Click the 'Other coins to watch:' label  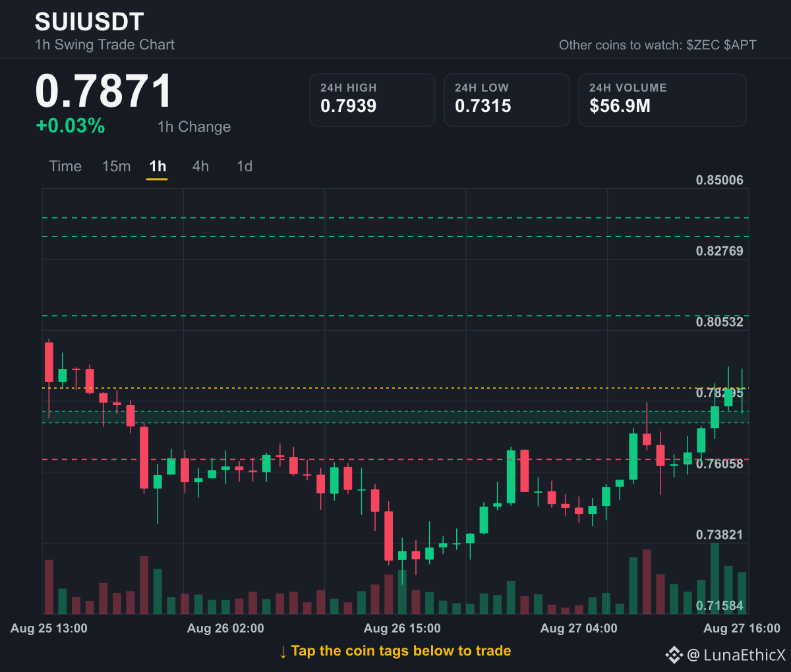pos(620,45)
